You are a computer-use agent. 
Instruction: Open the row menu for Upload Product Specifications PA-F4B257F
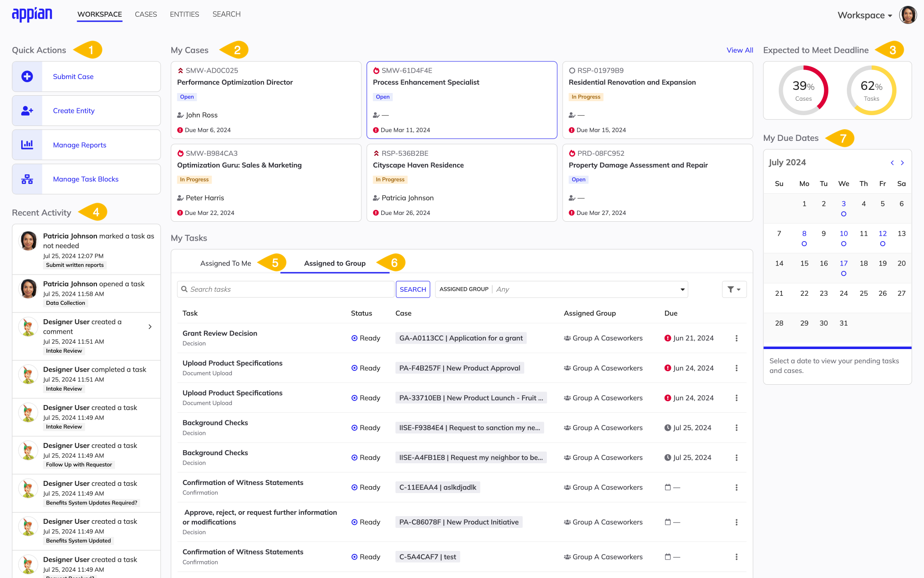(x=736, y=368)
